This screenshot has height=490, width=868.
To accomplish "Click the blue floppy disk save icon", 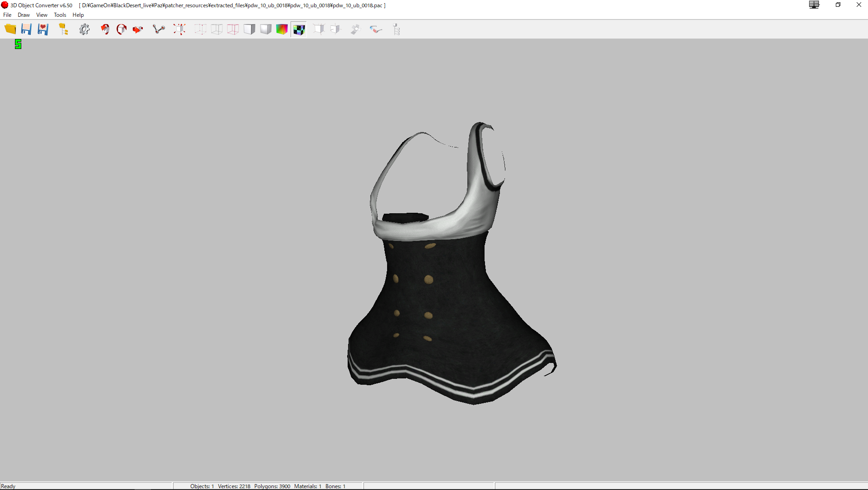I will click(26, 29).
